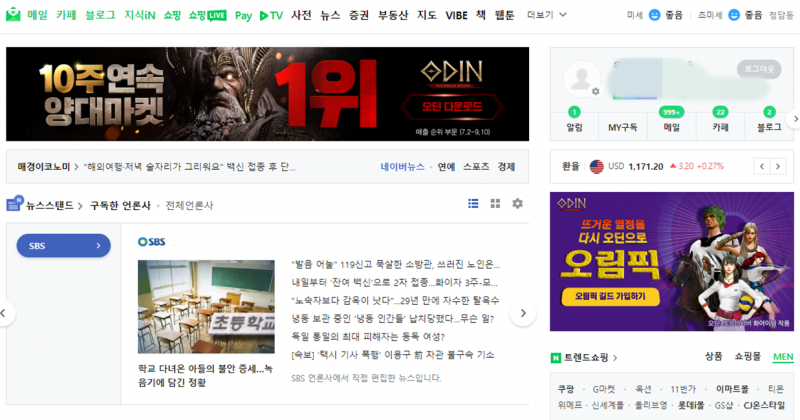The width and height of the screenshot is (800, 420).
Task: Expand the 더보기 services dropdown
Action: [x=545, y=15]
